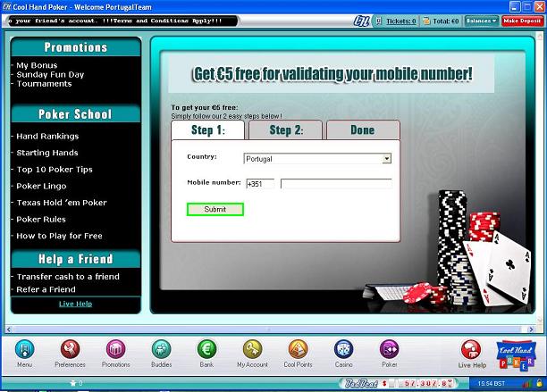Click the Help a Friend sidebar header
This screenshot has width=547, height=392.
click(x=76, y=259)
